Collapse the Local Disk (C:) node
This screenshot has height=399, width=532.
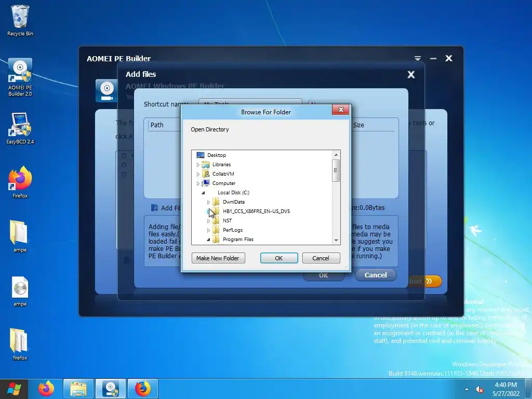[203, 193]
